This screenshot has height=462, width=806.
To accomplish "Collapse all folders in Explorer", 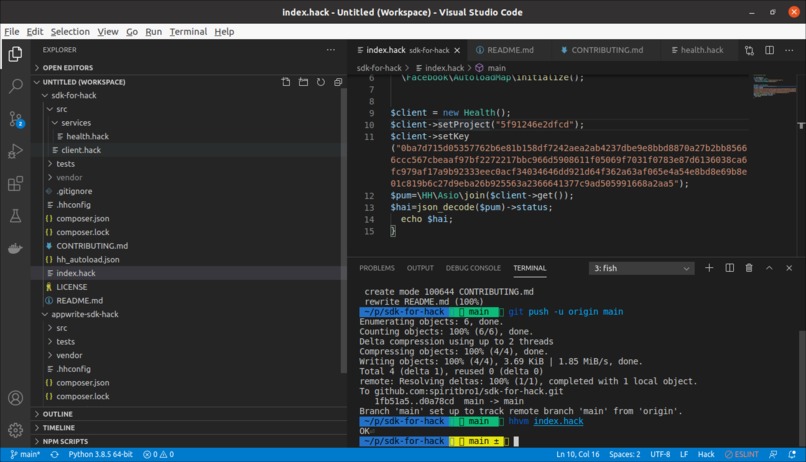I will click(x=338, y=82).
